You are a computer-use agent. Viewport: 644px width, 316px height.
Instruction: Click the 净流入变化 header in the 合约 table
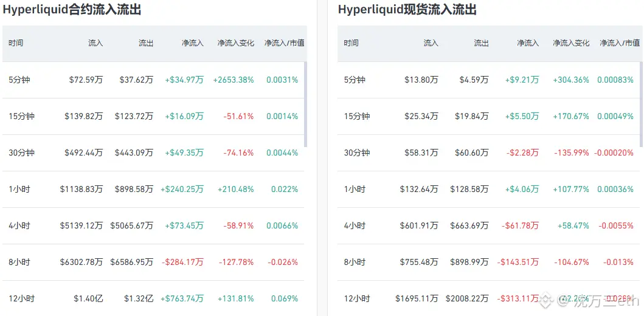(236, 43)
